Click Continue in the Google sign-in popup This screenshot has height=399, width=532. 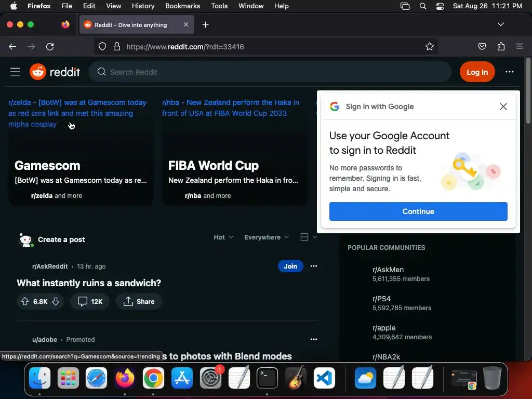418,211
